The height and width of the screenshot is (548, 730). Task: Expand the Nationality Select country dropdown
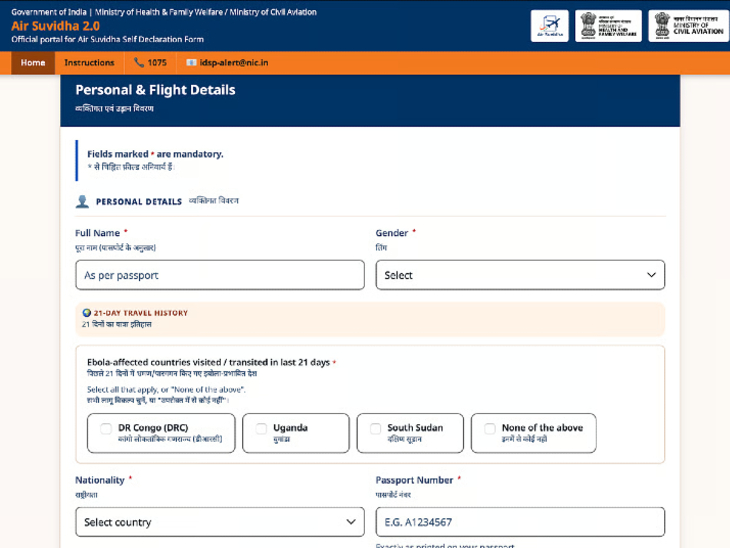pos(220,522)
